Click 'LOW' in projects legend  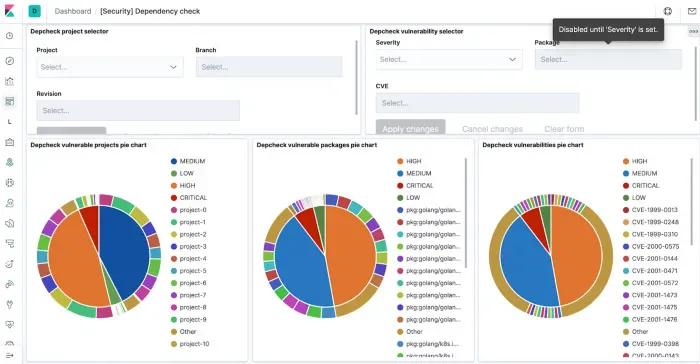187,173
